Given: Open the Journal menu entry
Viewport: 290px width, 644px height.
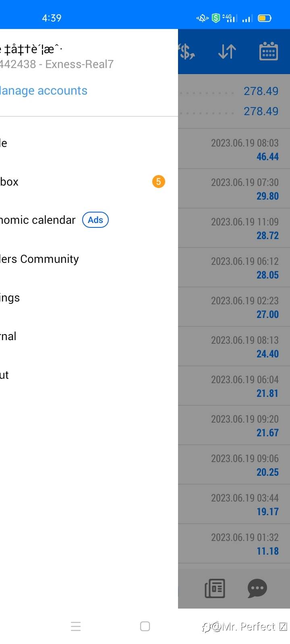Looking at the screenshot, I should 8,336.
